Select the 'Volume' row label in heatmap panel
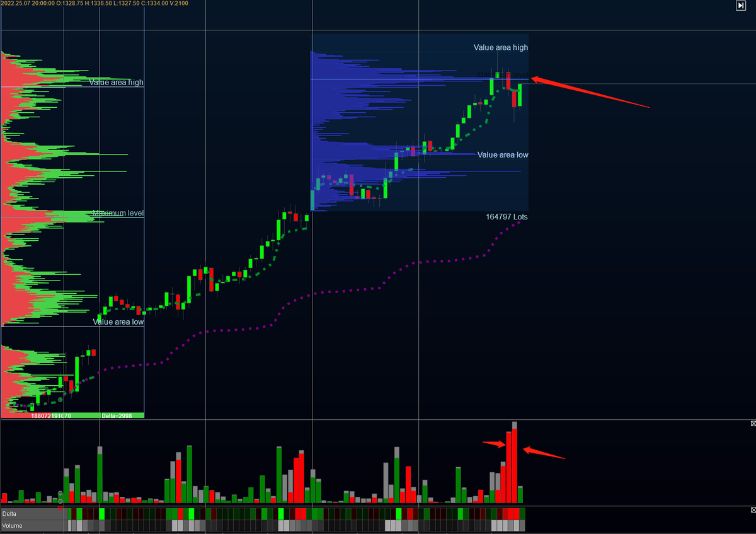The image size is (756, 534). point(12,525)
